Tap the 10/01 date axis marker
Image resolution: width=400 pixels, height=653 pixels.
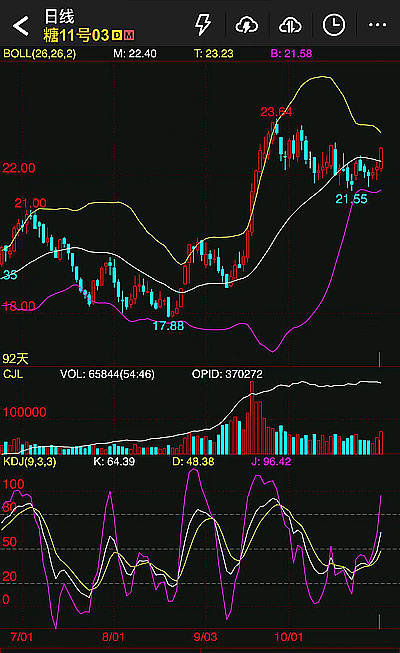(288, 637)
